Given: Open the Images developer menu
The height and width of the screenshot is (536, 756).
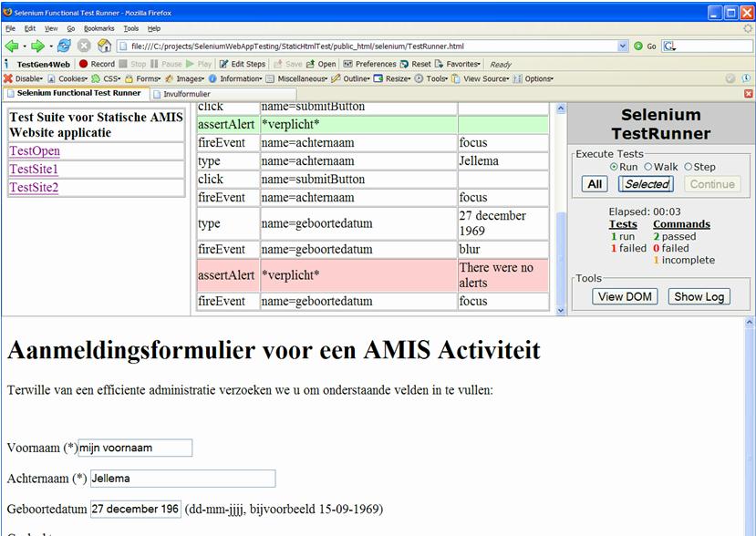Looking at the screenshot, I should [x=184, y=78].
